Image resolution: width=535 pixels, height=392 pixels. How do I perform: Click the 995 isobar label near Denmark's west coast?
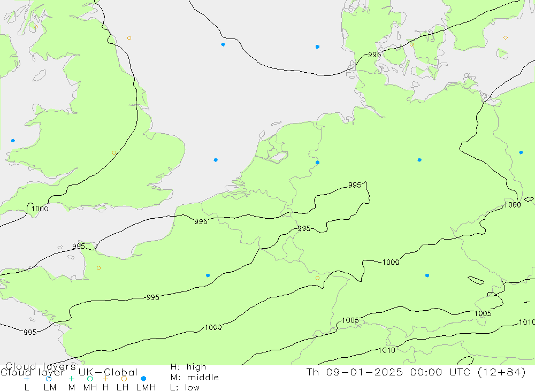(x=374, y=55)
